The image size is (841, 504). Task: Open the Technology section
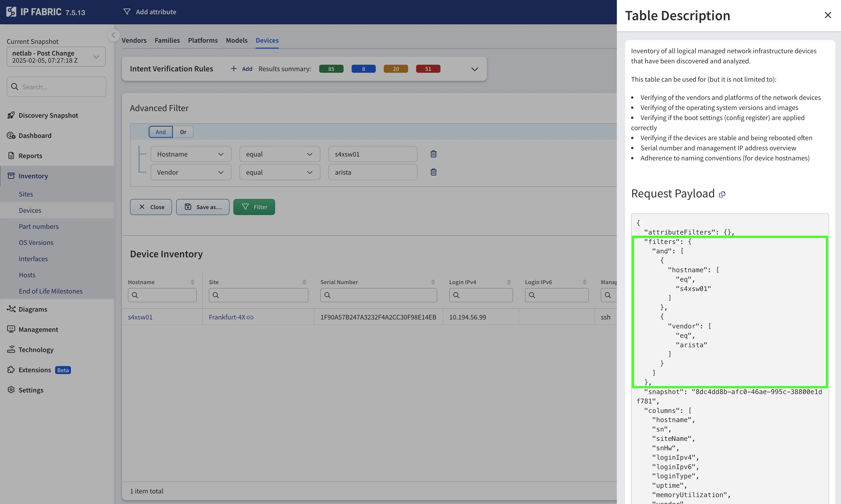pyautogui.click(x=36, y=350)
